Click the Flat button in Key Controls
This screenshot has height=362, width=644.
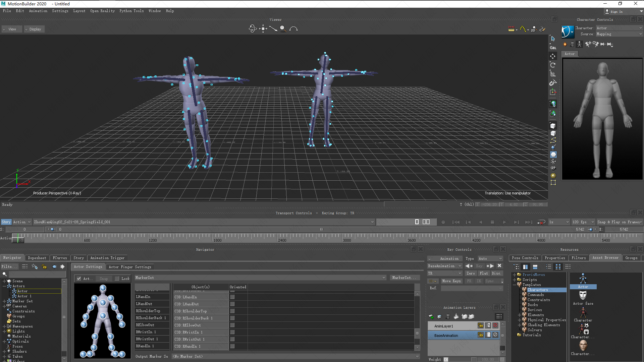(x=484, y=273)
